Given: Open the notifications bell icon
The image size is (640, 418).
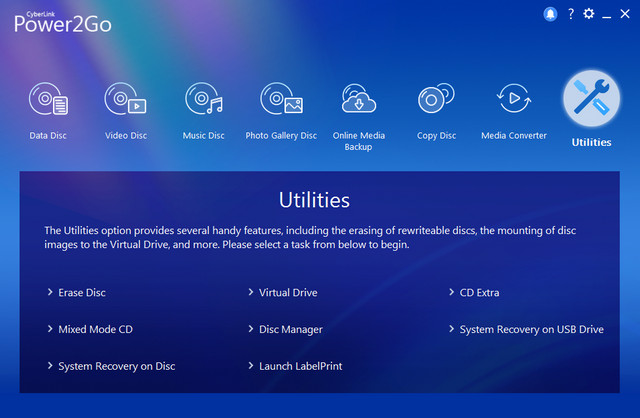Looking at the screenshot, I should [x=550, y=14].
